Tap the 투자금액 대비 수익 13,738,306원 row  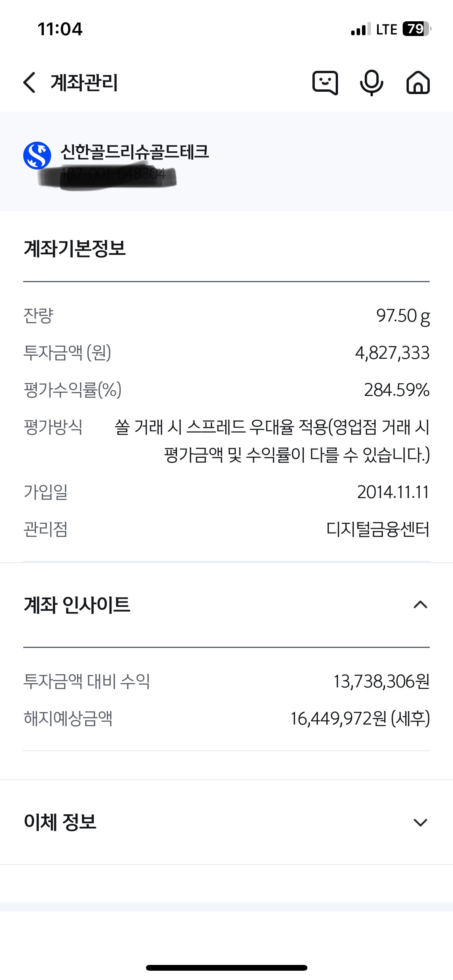click(226, 681)
